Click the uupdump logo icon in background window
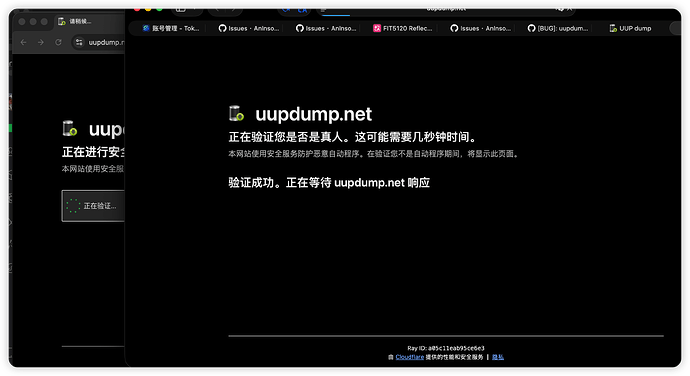 point(70,129)
